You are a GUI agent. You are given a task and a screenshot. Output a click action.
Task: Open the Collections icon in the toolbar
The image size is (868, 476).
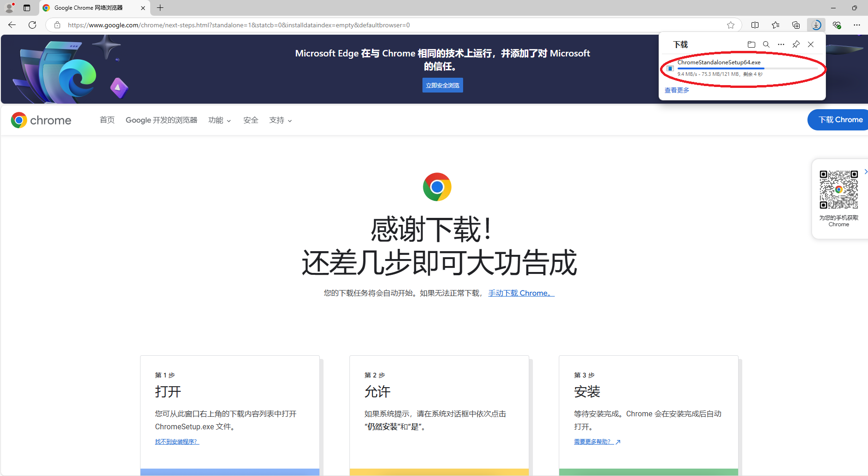795,25
